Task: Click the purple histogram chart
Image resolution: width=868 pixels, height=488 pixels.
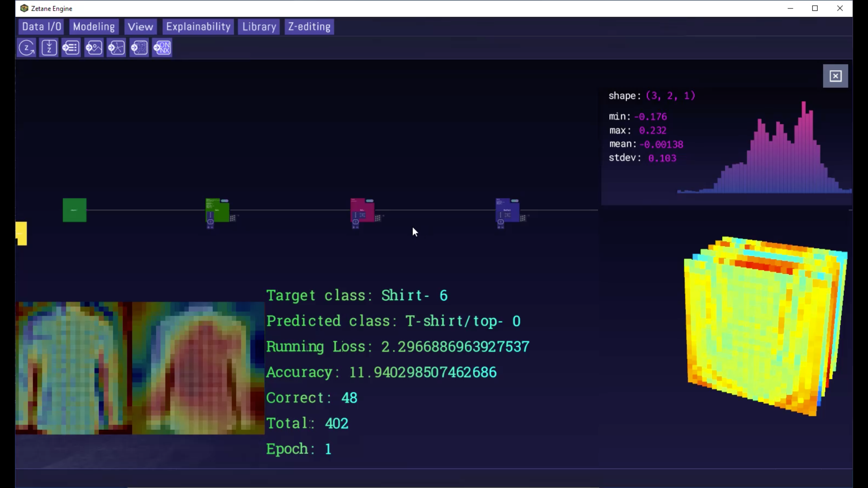Action: point(765,147)
